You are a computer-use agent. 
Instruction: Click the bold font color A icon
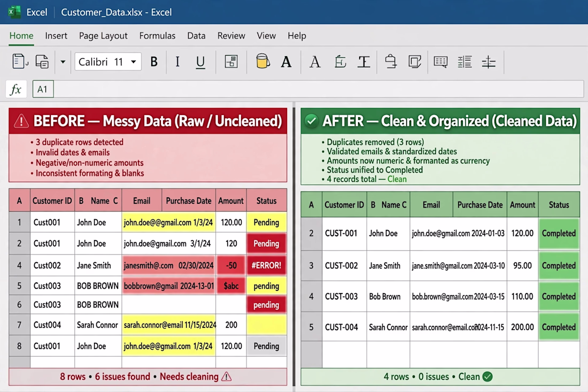pyautogui.click(x=286, y=62)
